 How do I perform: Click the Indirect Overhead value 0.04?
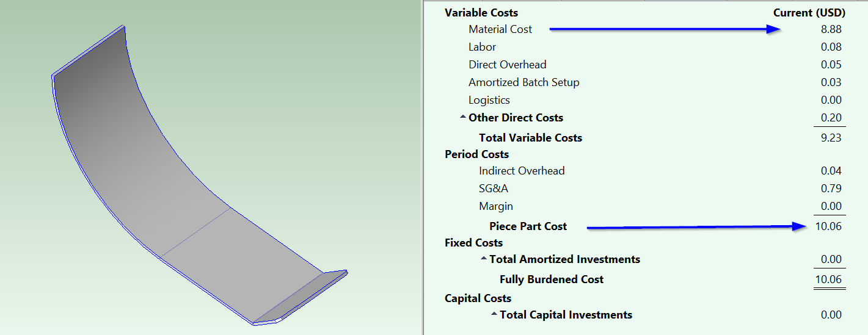tap(831, 171)
